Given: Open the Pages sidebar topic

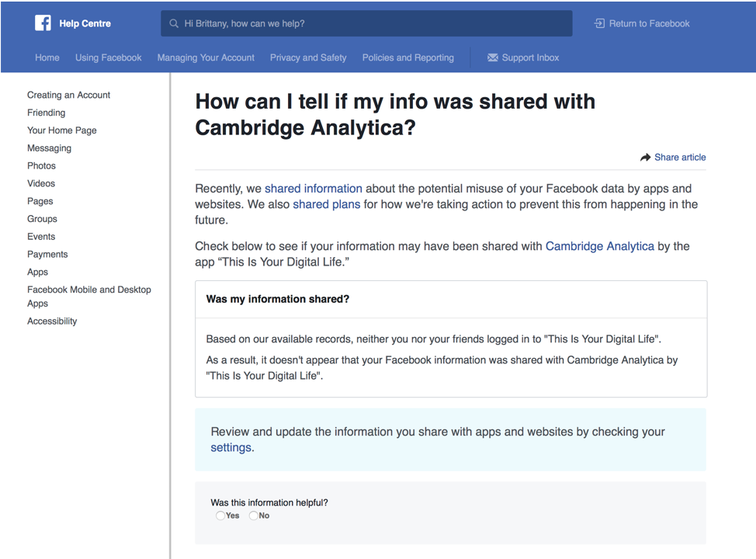Looking at the screenshot, I should tap(40, 201).
